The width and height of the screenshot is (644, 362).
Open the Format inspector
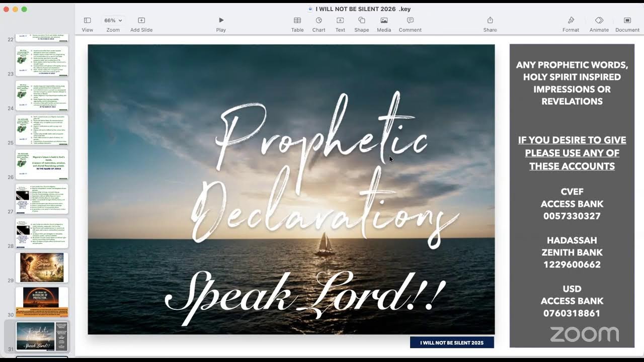571,21
